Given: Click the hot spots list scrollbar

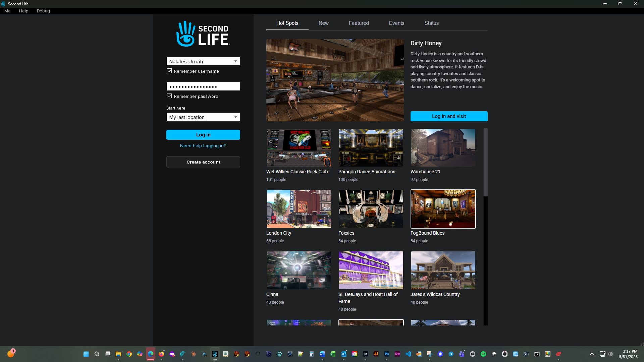Looking at the screenshot, I should click(485, 163).
